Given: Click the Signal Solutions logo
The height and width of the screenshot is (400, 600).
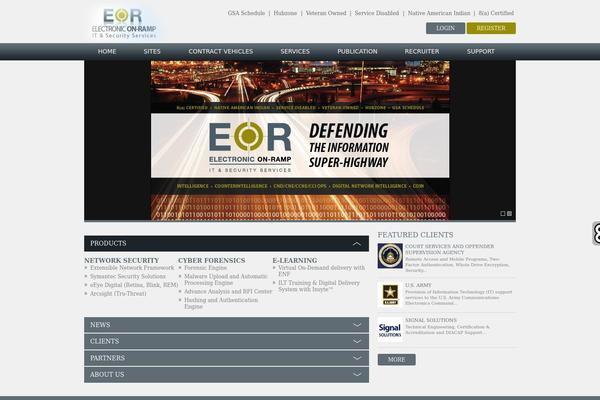Looking at the screenshot, I should point(390,330).
